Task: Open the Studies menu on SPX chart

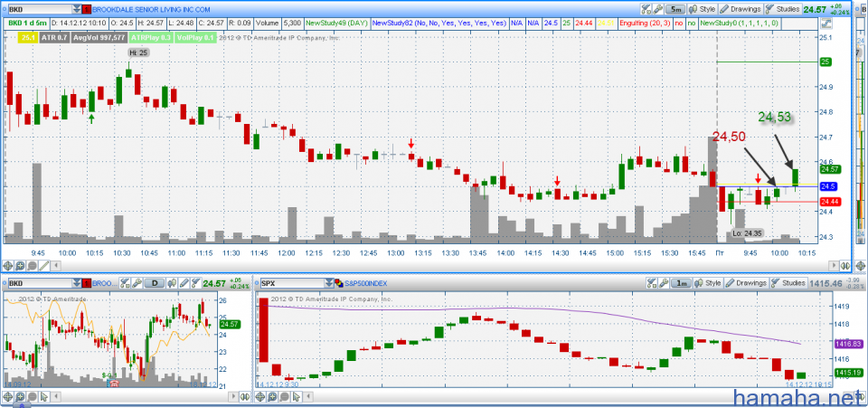Action: tap(788, 283)
